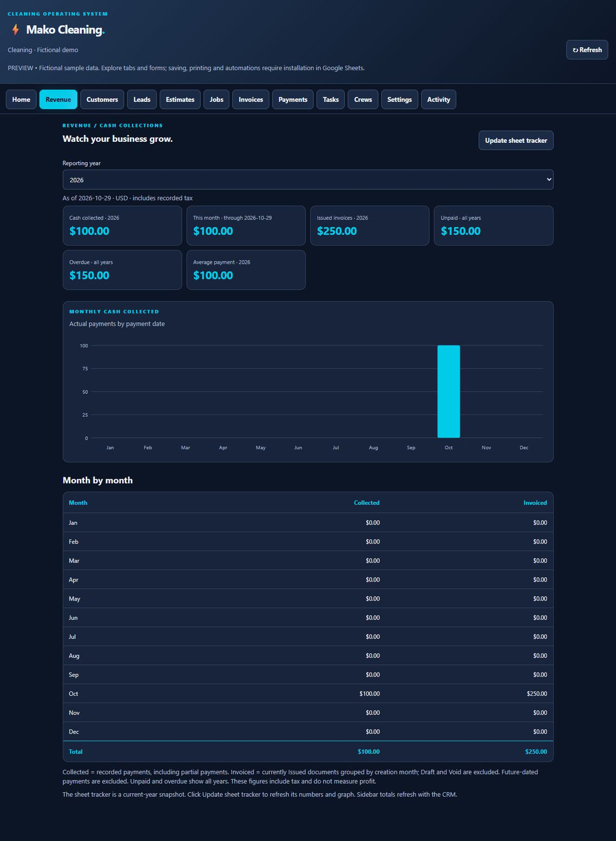Click the Monthly Cash Collected chart title
Viewport: 616px width, 841px height.
[x=114, y=311]
